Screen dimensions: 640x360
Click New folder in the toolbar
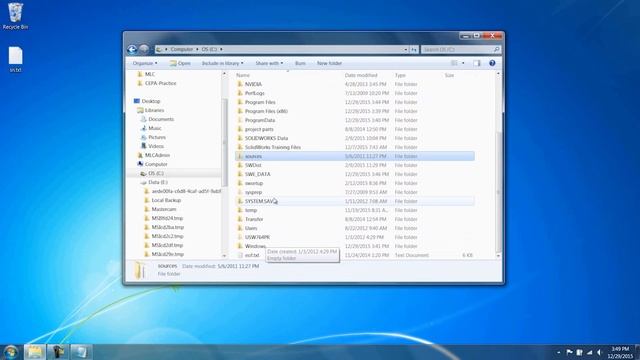tap(329, 63)
